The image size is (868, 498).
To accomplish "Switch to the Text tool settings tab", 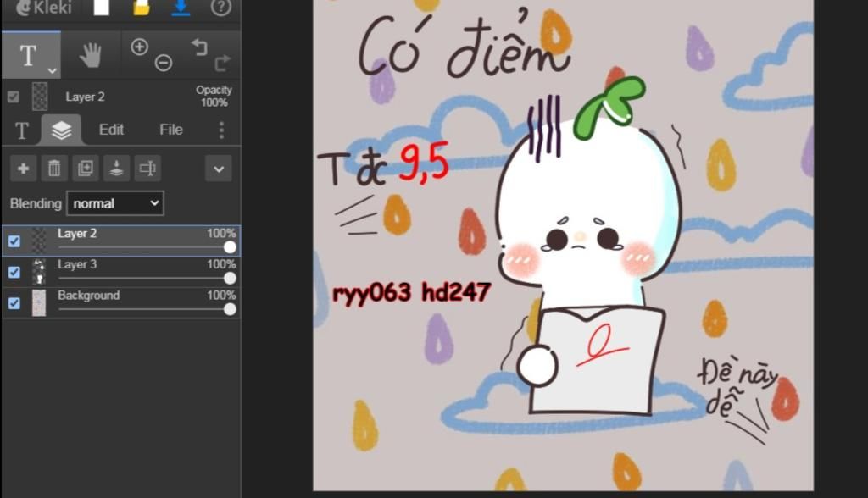I will pos(21,130).
